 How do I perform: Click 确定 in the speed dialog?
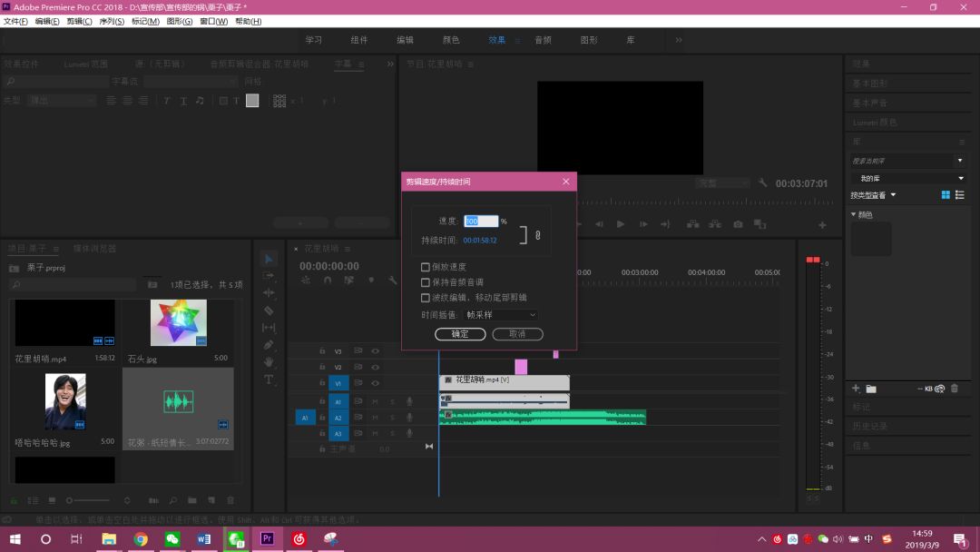click(x=460, y=334)
